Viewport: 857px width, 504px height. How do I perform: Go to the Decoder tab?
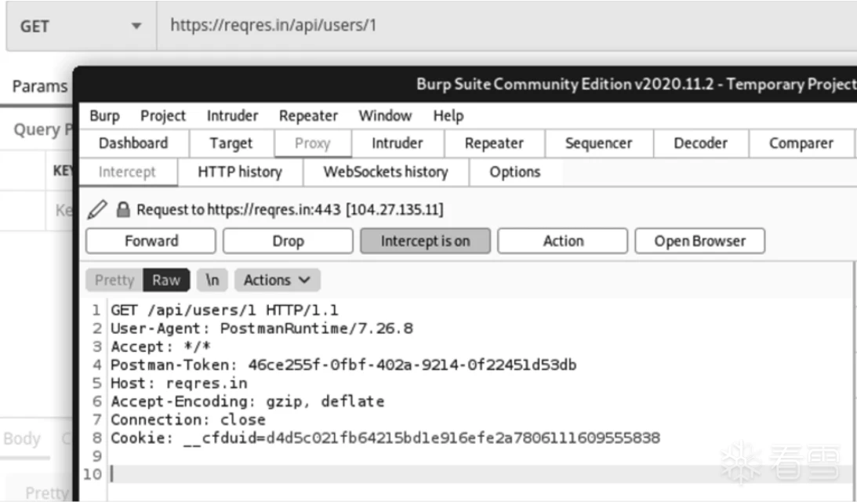coord(701,143)
